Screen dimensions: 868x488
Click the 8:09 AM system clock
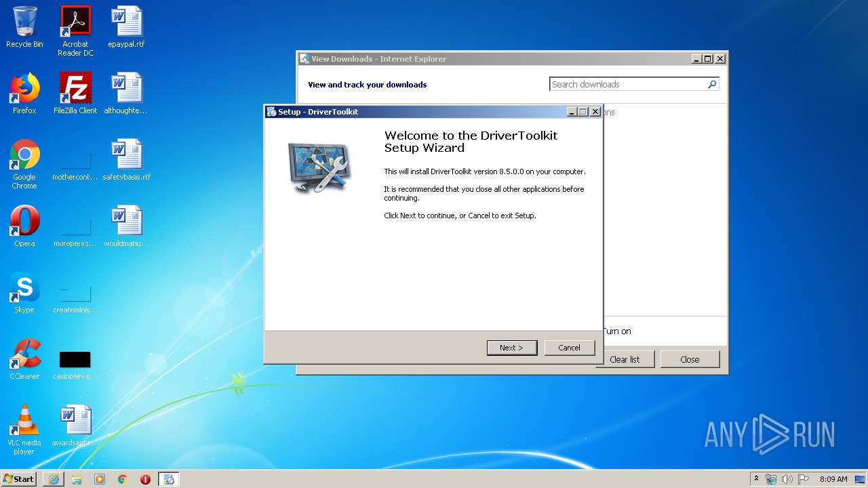click(833, 479)
